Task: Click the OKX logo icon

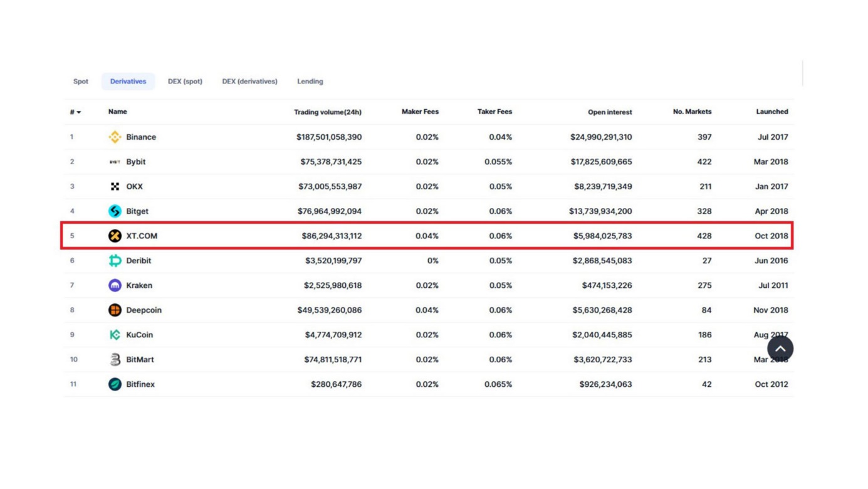Action: [115, 186]
